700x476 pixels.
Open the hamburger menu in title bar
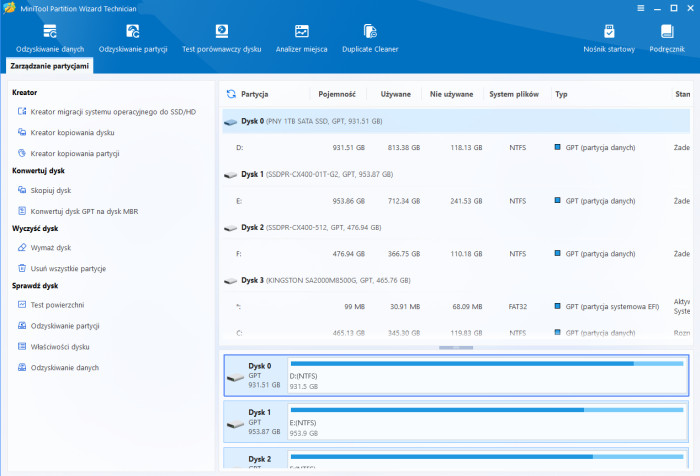tap(641, 8)
